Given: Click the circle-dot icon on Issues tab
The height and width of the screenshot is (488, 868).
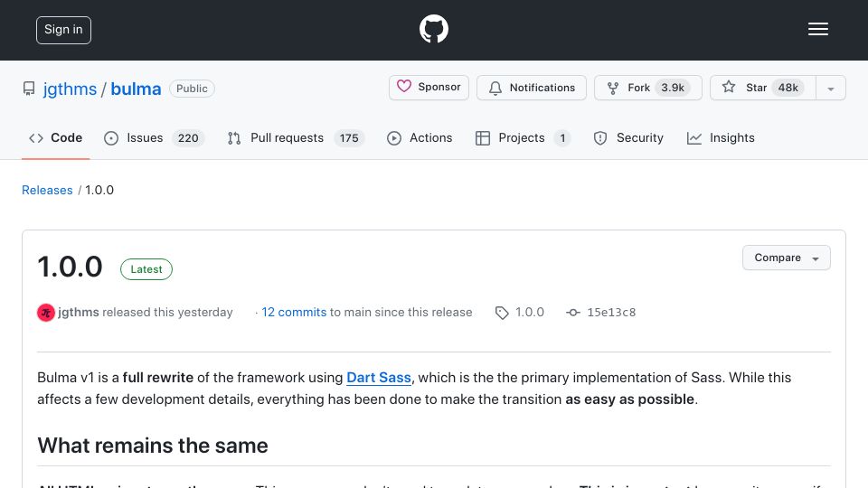Looking at the screenshot, I should coord(111,138).
